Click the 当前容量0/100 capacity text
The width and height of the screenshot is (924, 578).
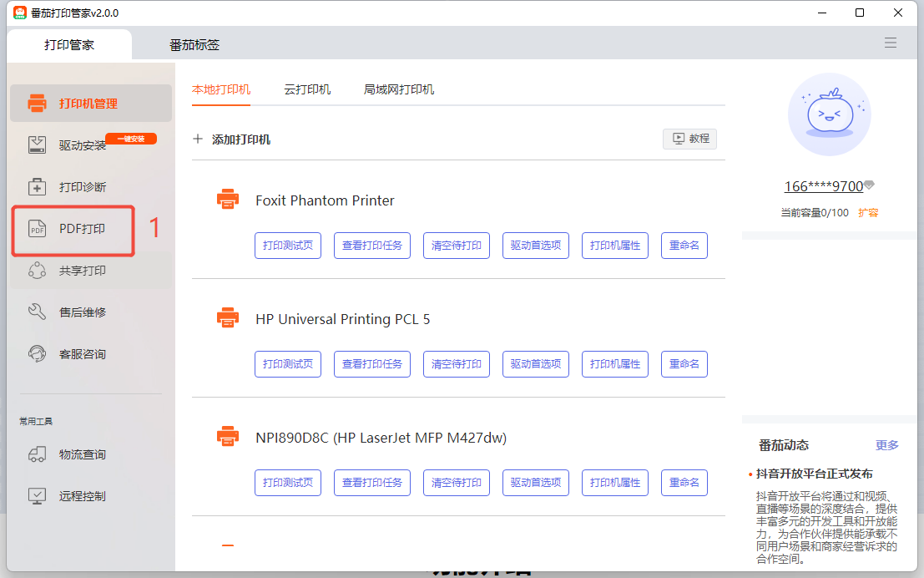click(815, 213)
